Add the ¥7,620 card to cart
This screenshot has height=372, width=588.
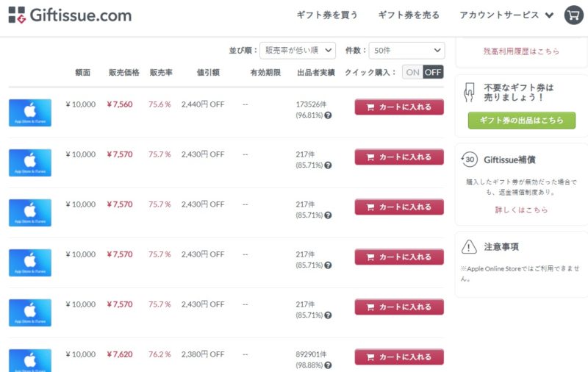[x=399, y=357]
